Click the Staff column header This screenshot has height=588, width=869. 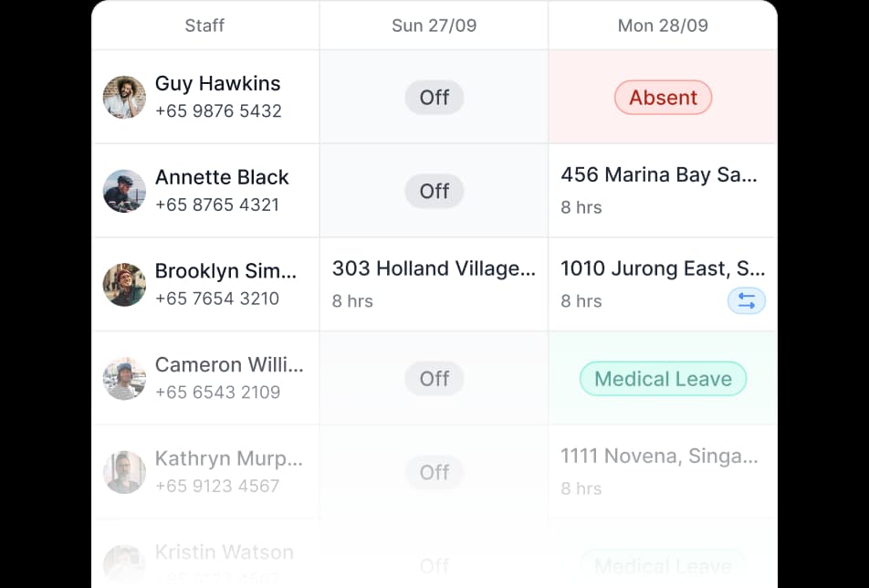[204, 26]
